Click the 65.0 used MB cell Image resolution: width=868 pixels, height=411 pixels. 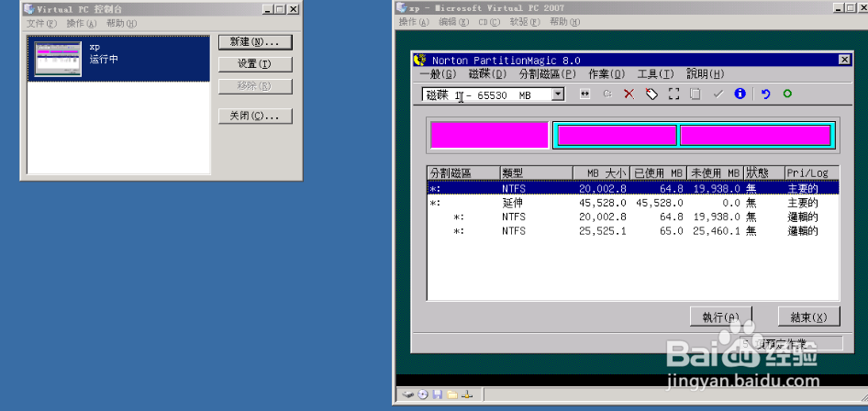[672, 231]
